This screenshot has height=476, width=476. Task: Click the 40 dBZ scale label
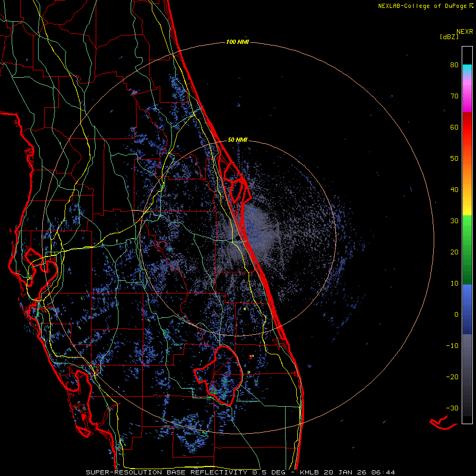[454, 190]
